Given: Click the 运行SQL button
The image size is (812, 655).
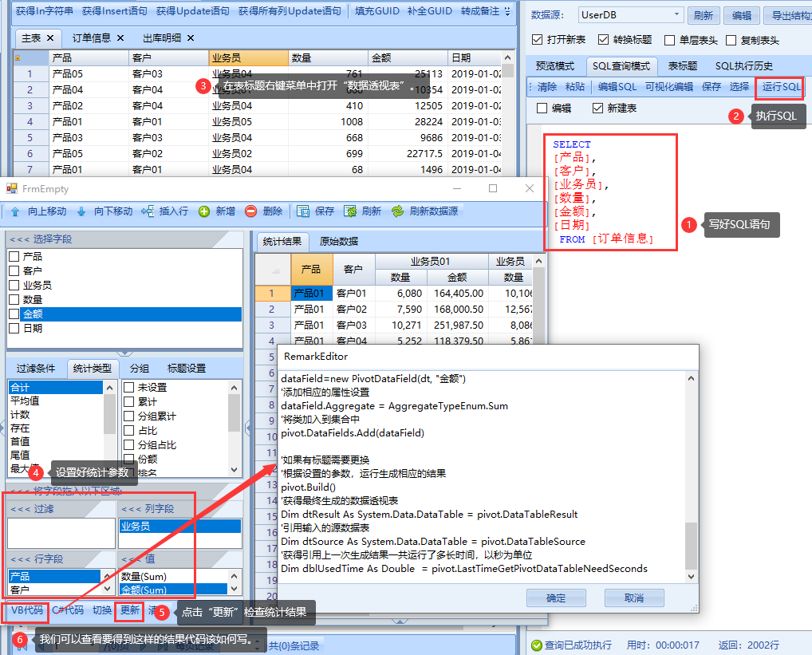Looking at the screenshot, I should 781,86.
